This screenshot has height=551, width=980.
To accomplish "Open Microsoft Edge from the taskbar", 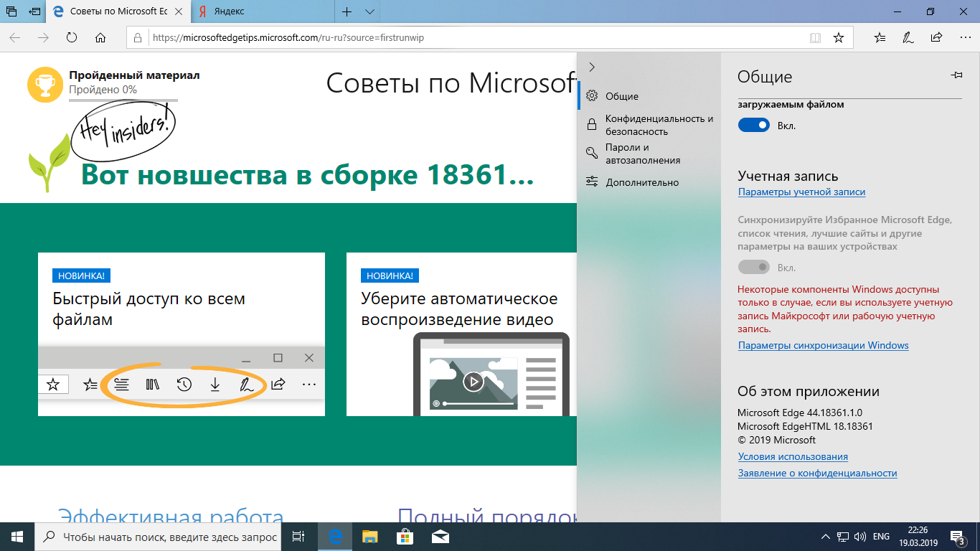I will [x=334, y=537].
